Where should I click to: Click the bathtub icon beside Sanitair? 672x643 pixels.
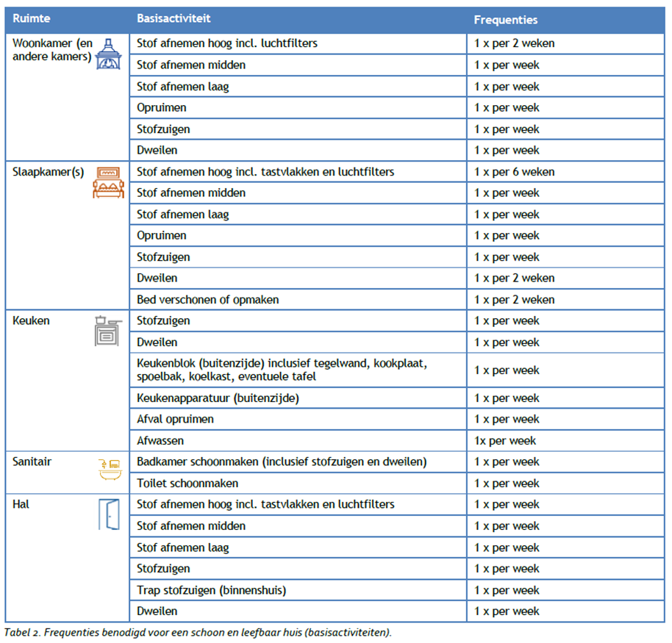[x=109, y=470]
